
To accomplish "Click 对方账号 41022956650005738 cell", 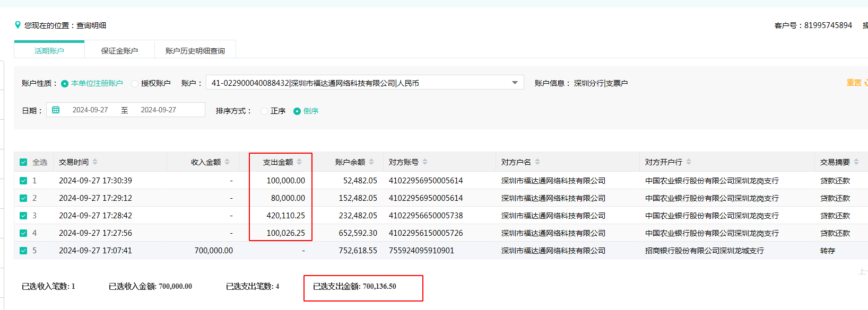I will [426, 216].
